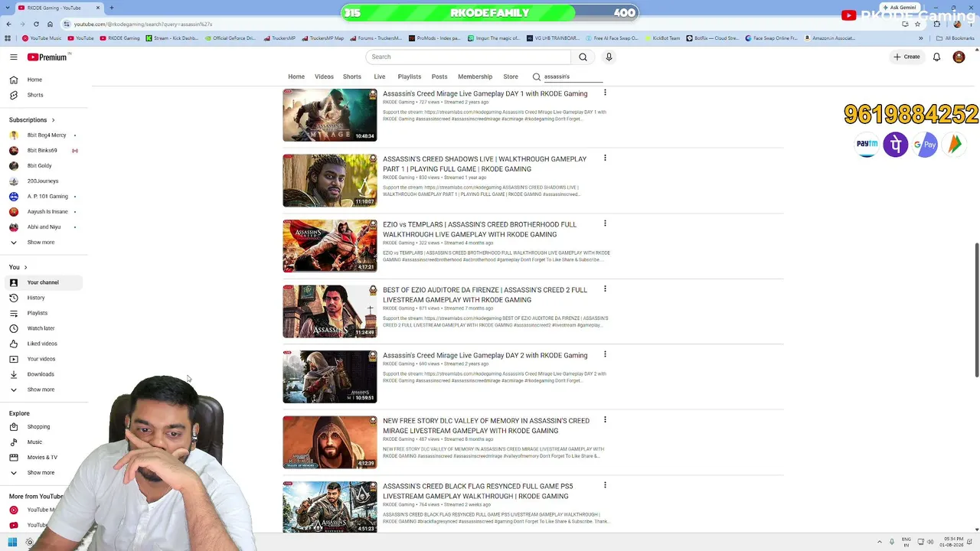Open the Assassin's Creed Shadows video thumbnail
Screen dimensions: 980x551
(330, 181)
